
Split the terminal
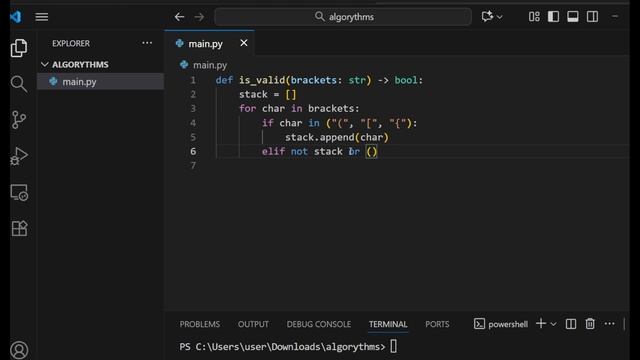[x=571, y=324]
